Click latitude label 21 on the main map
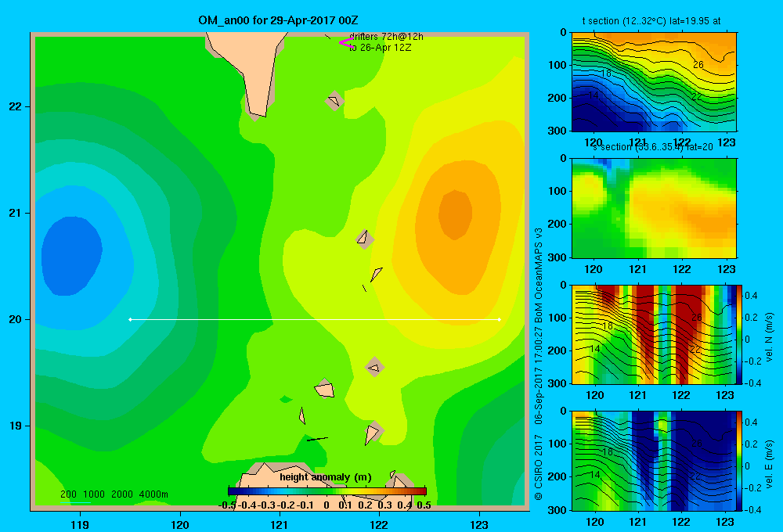Viewport: 783px width, 532px height. coord(16,213)
